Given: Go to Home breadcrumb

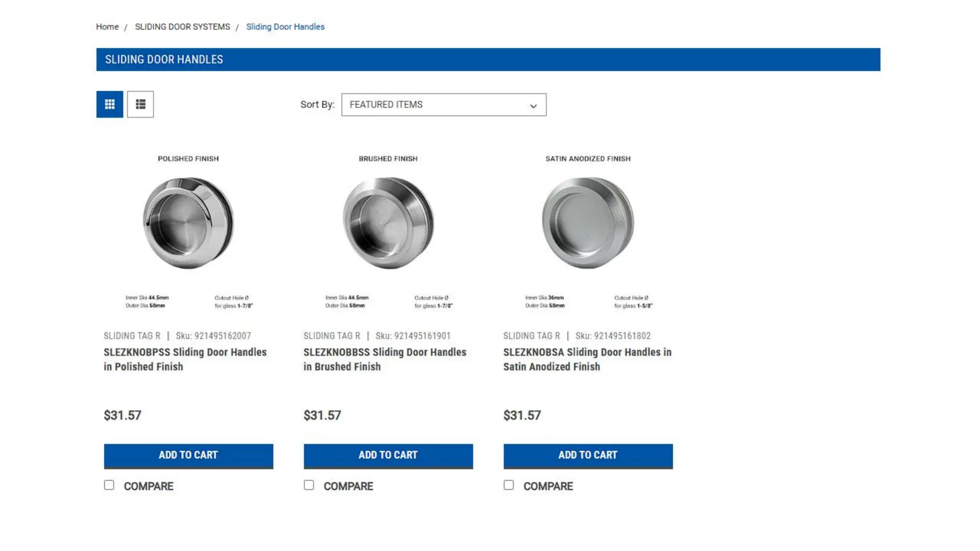Looking at the screenshot, I should tap(107, 27).
